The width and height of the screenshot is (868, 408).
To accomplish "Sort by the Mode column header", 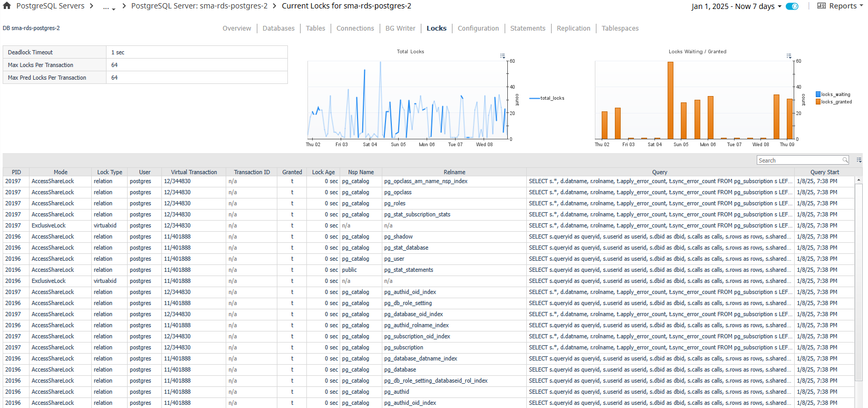I will [61, 172].
